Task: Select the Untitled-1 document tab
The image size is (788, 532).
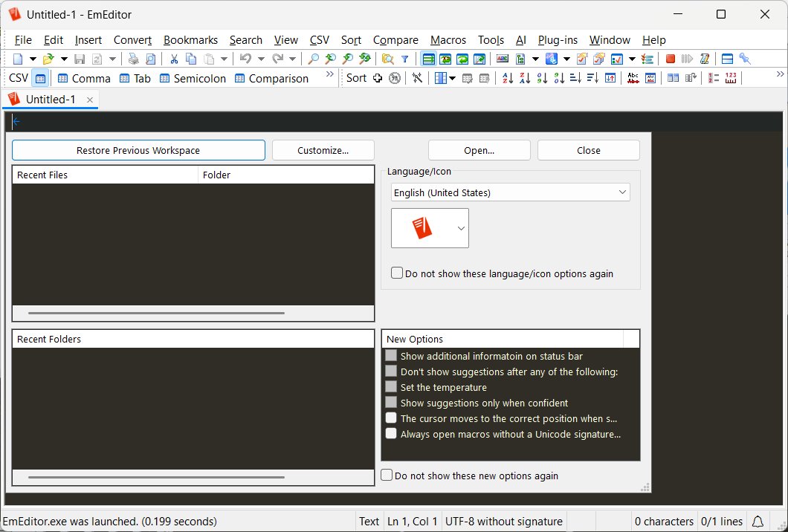Action: point(51,100)
